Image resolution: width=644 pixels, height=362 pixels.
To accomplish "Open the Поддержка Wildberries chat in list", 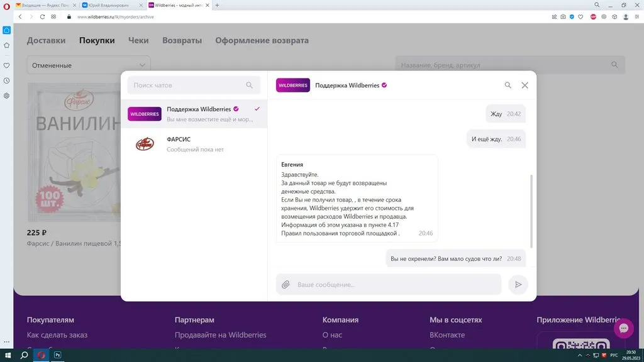I will [194, 114].
